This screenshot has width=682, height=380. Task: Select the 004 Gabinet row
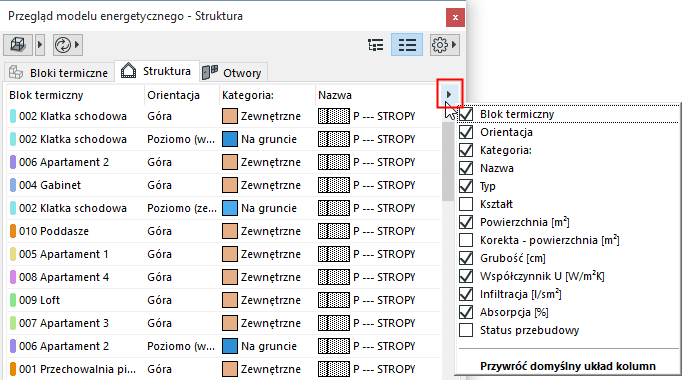224,185
